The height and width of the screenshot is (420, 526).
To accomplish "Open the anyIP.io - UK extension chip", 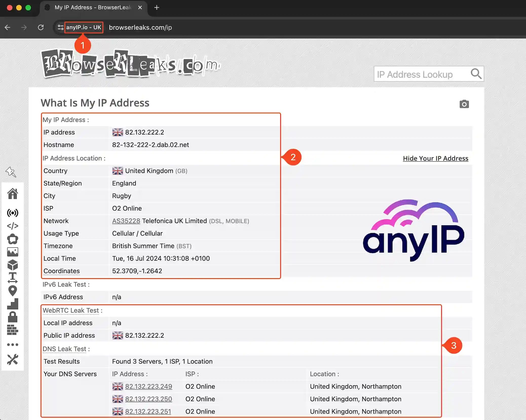I will [x=84, y=27].
